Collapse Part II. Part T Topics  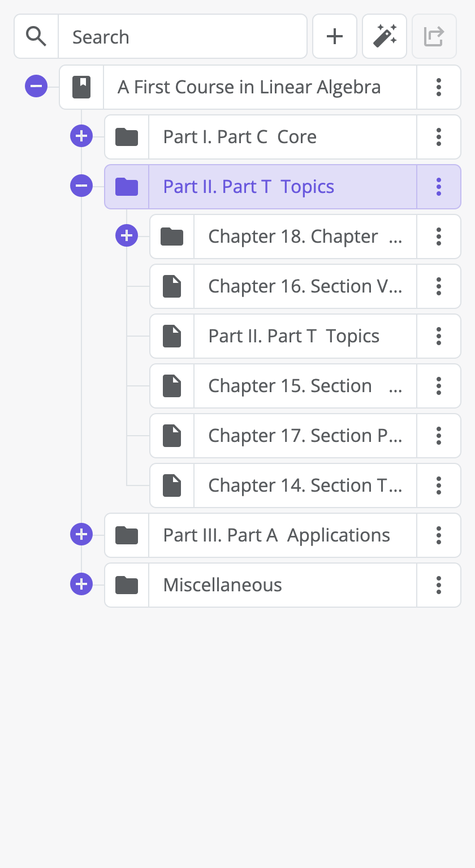pos(81,187)
